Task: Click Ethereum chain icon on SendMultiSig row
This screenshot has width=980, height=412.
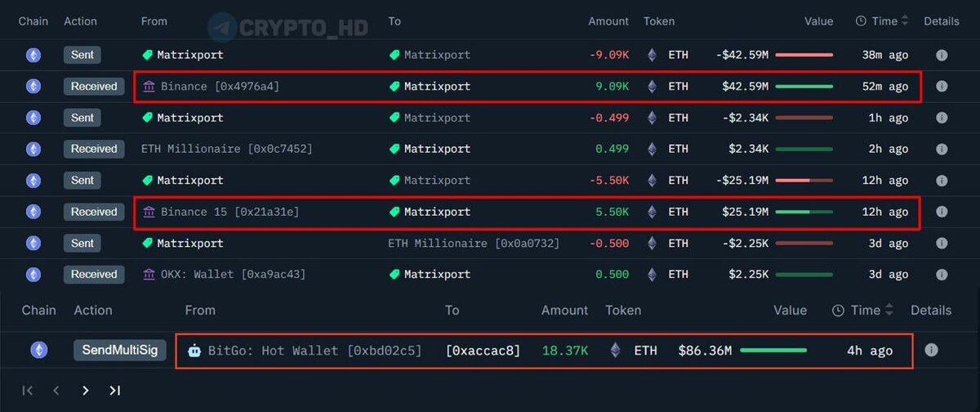Action: pyautogui.click(x=38, y=350)
